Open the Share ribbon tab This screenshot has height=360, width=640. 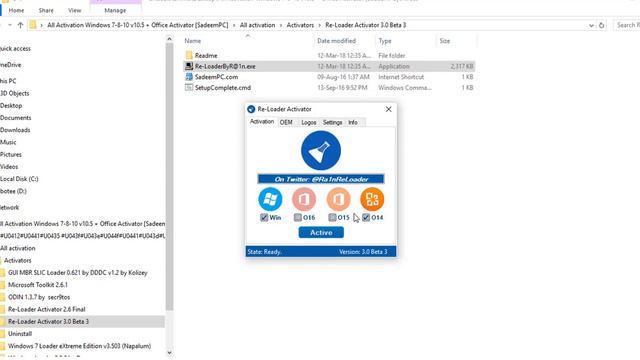pyautogui.click(x=46, y=10)
